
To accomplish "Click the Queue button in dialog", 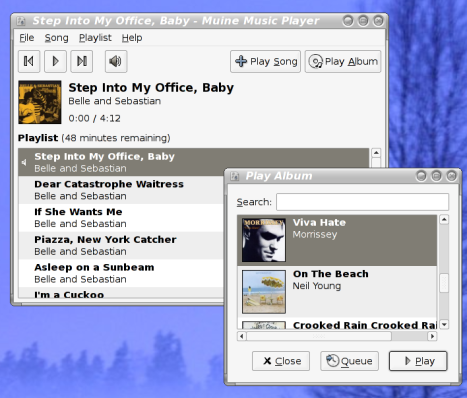I will (349, 361).
